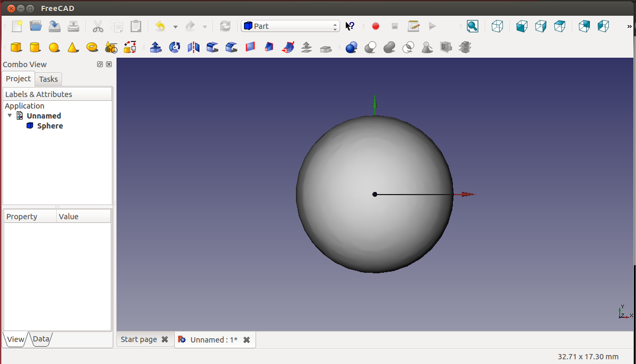Open the Part workbench selector dropdown

coord(290,26)
